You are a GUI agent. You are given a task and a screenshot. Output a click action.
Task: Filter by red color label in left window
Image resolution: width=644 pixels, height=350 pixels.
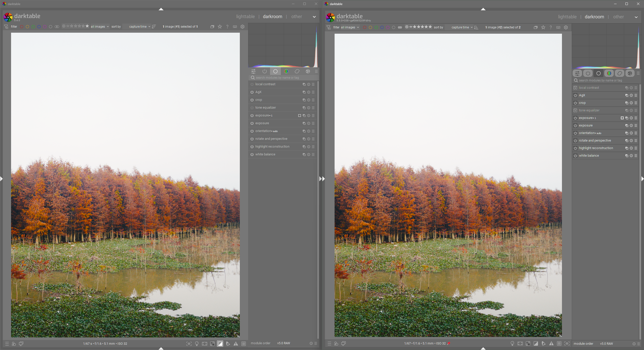[22, 27]
